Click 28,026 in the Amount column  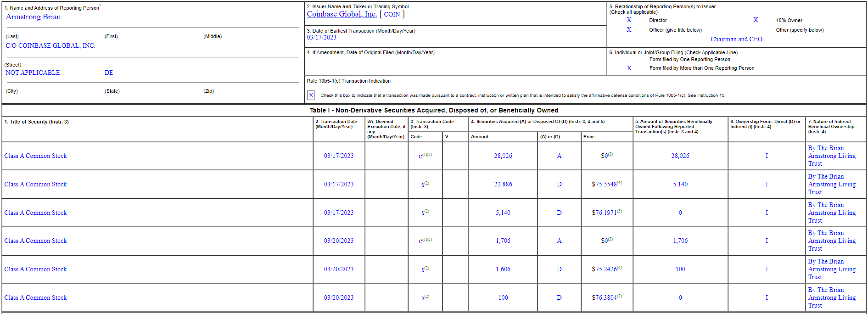click(503, 156)
